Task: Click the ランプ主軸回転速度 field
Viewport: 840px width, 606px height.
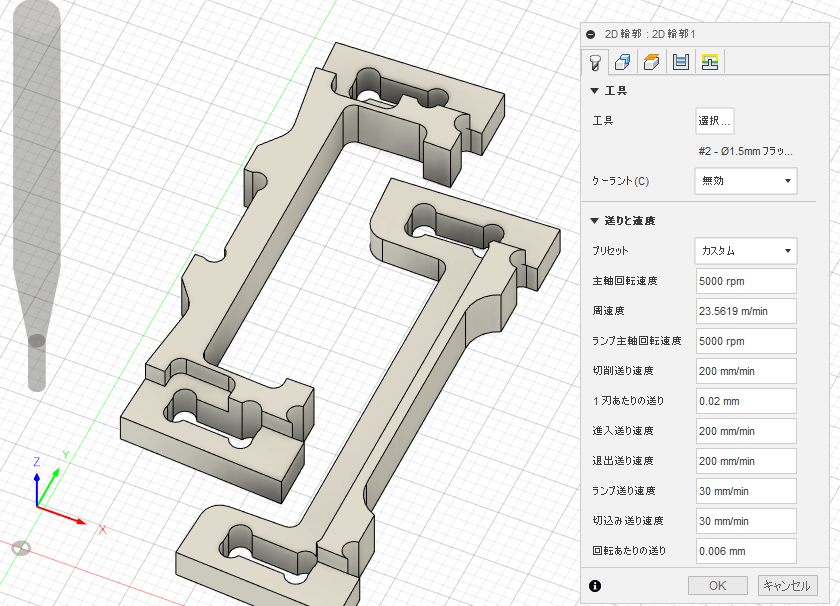Action: [x=746, y=341]
